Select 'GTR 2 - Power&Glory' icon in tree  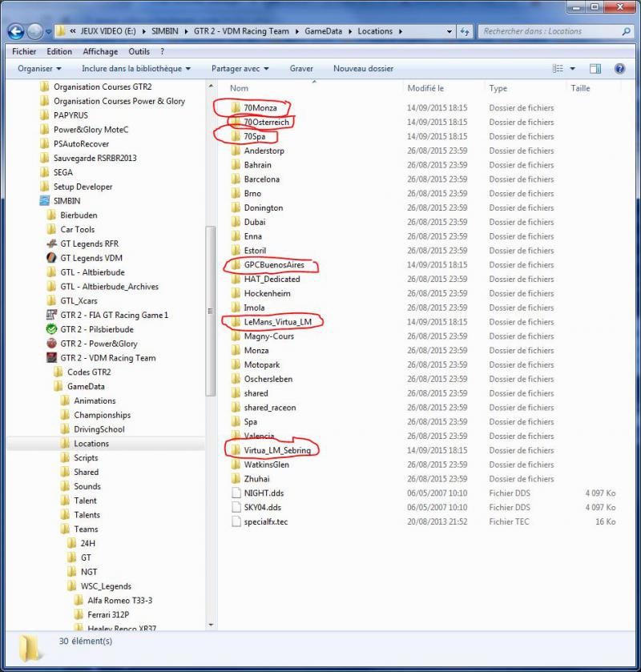coord(51,344)
